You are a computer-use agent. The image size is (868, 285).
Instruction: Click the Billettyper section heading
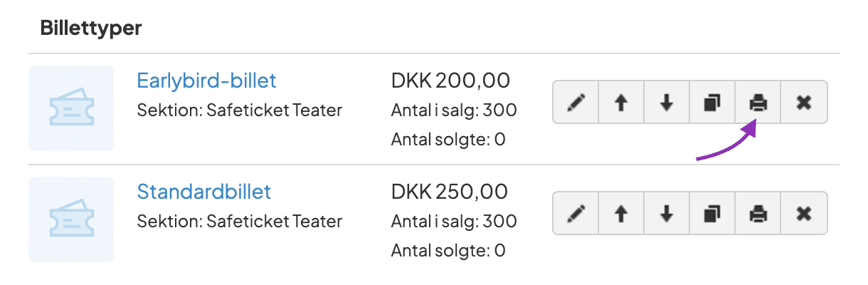pos(91,28)
